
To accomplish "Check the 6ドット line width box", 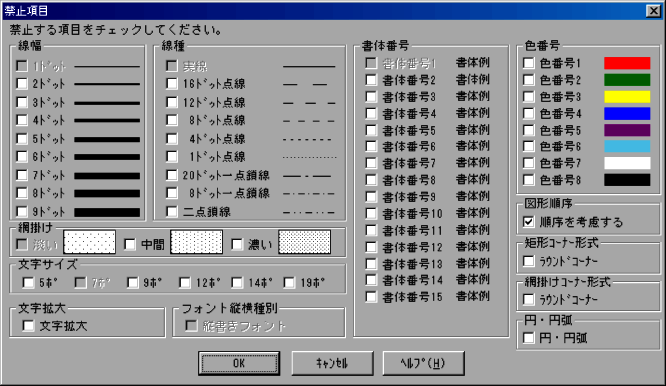I will point(22,157).
